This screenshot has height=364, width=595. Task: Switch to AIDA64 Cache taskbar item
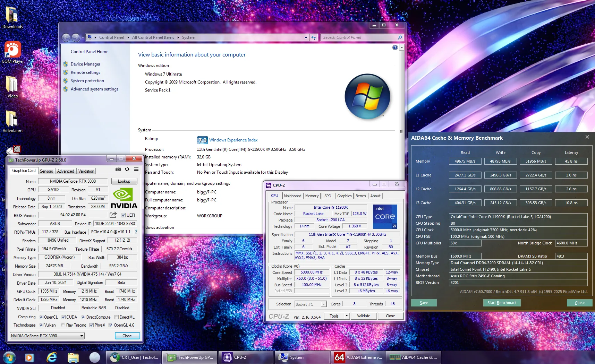413,357
